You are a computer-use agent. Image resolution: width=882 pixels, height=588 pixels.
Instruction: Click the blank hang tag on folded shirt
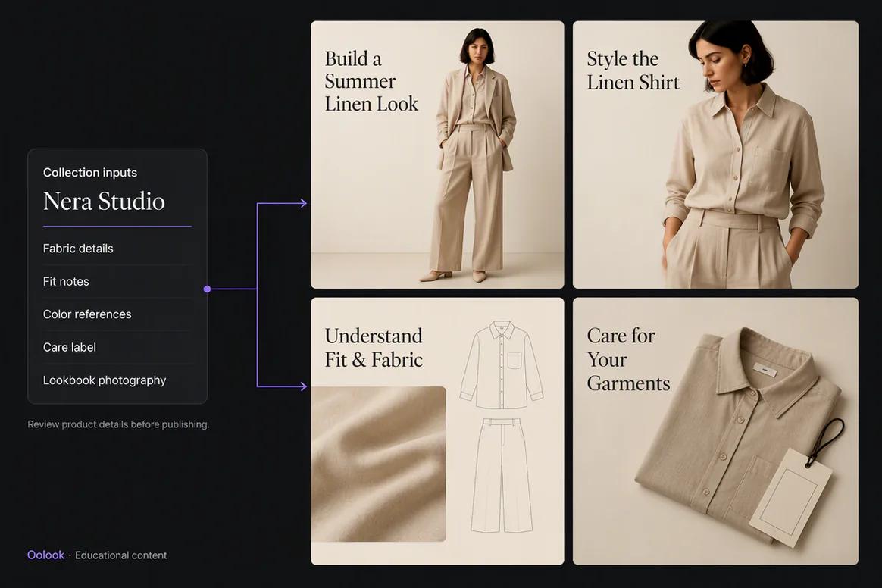[x=790, y=497]
